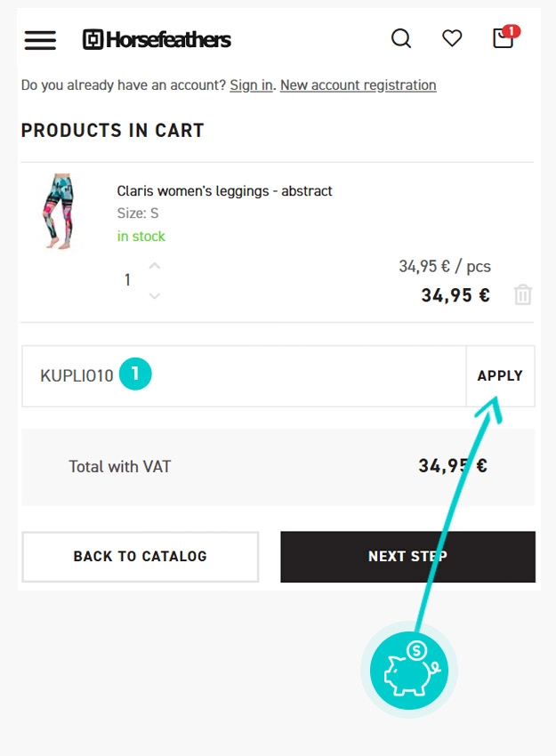Click the quantity field showing 1
Screen dimensions: 556x756
point(127,280)
